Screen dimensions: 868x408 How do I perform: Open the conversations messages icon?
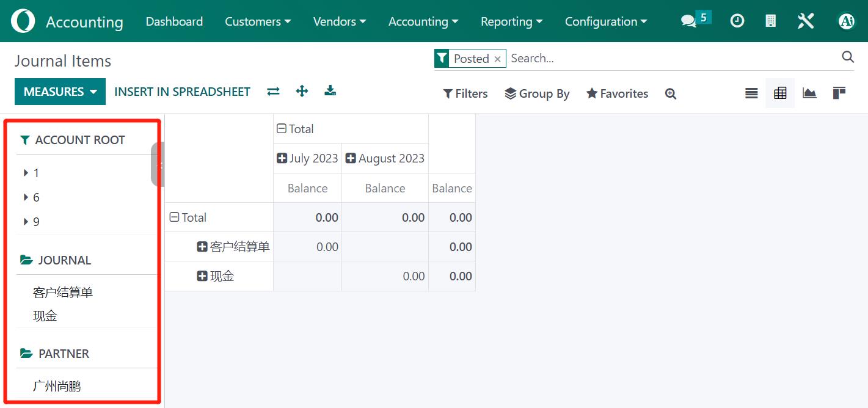688,21
